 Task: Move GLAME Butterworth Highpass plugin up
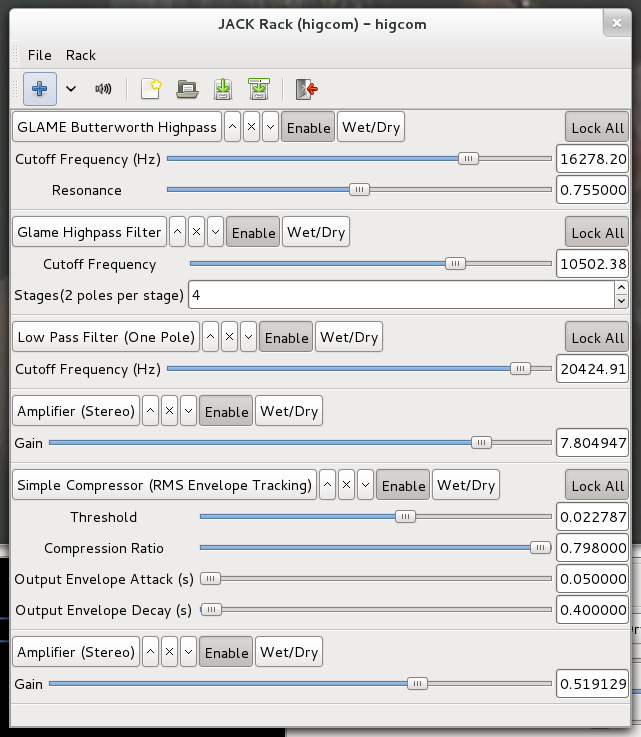tap(233, 127)
